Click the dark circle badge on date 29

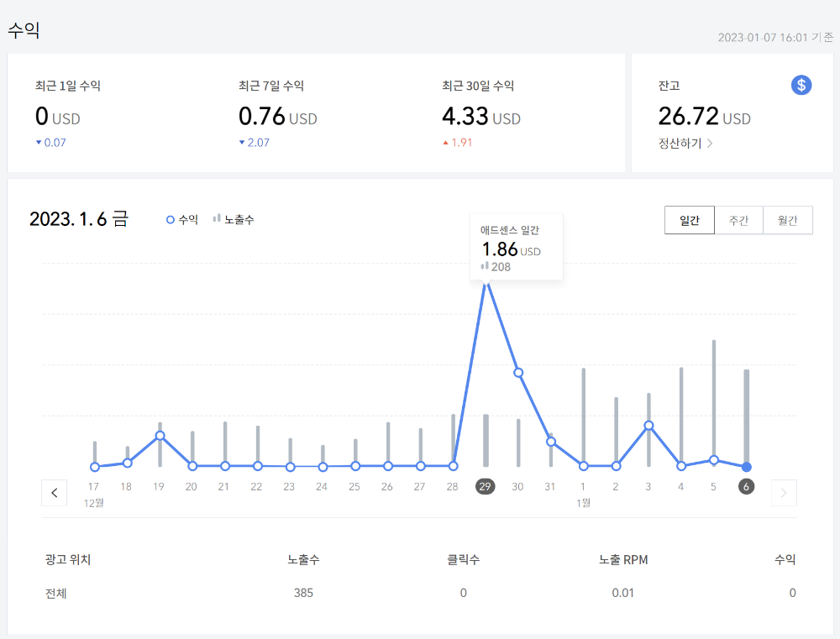(x=485, y=486)
